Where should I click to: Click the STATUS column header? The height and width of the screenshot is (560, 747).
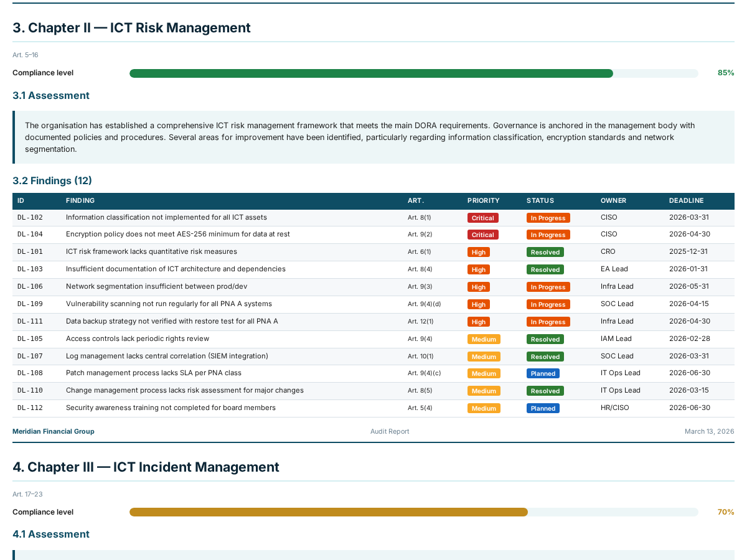coord(540,200)
